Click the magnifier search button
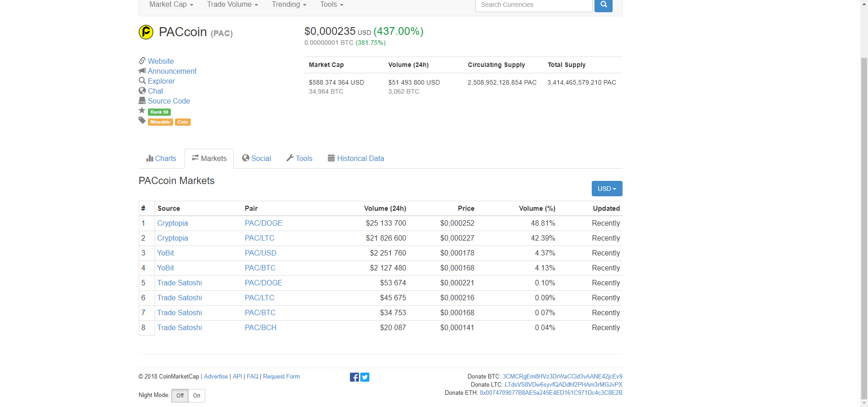The image size is (868, 407). coord(604,5)
